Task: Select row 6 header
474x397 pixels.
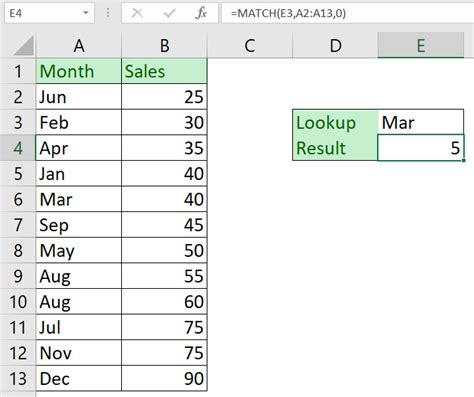Action: [x=18, y=199]
